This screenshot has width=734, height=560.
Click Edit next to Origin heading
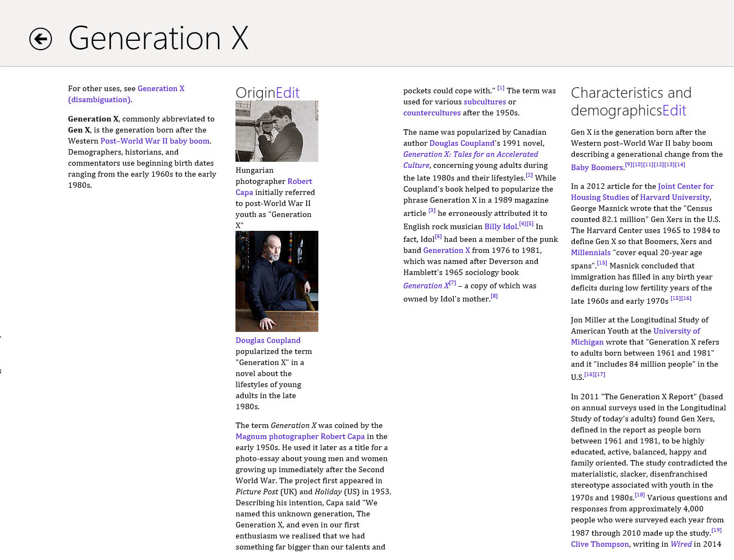click(287, 92)
